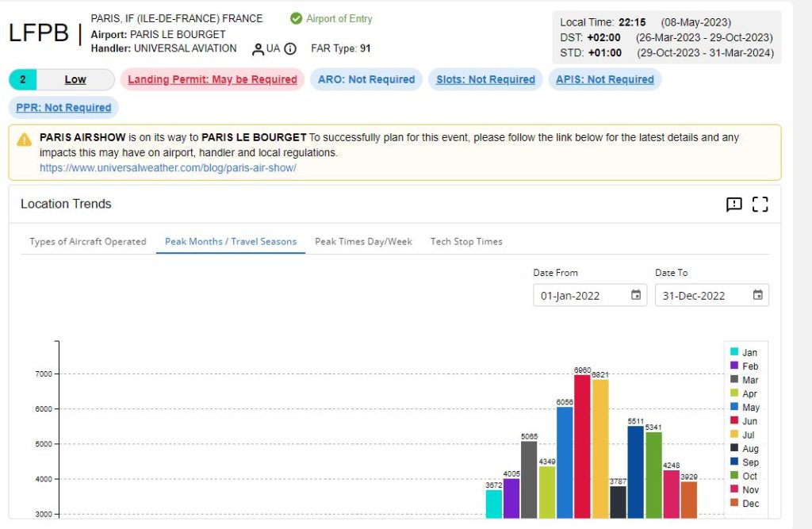Open the Tech Stop Times tab
The image size is (812, 529).
[x=466, y=242]
